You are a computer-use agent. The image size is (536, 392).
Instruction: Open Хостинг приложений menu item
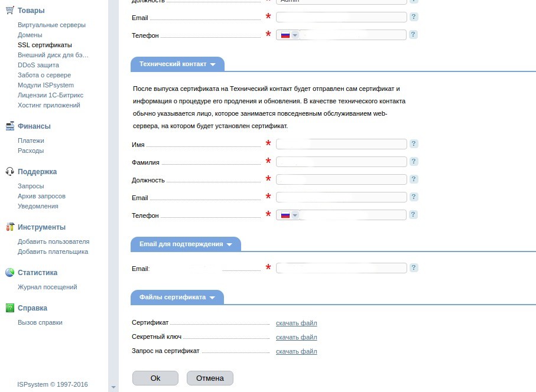(49, 105)
